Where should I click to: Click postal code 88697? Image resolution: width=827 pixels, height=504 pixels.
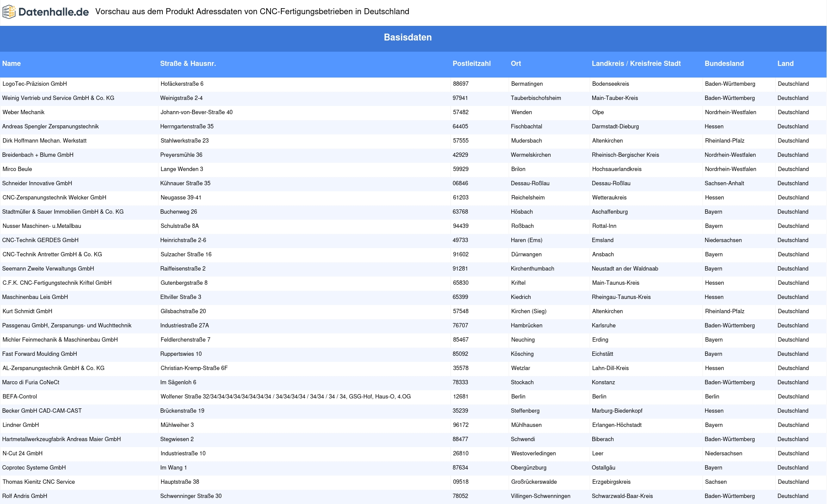461,84
